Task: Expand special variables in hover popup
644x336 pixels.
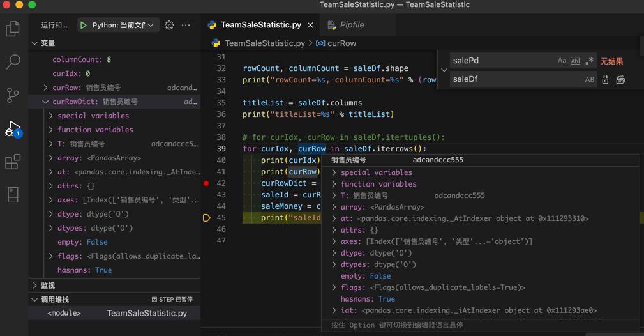Action: 376,172
